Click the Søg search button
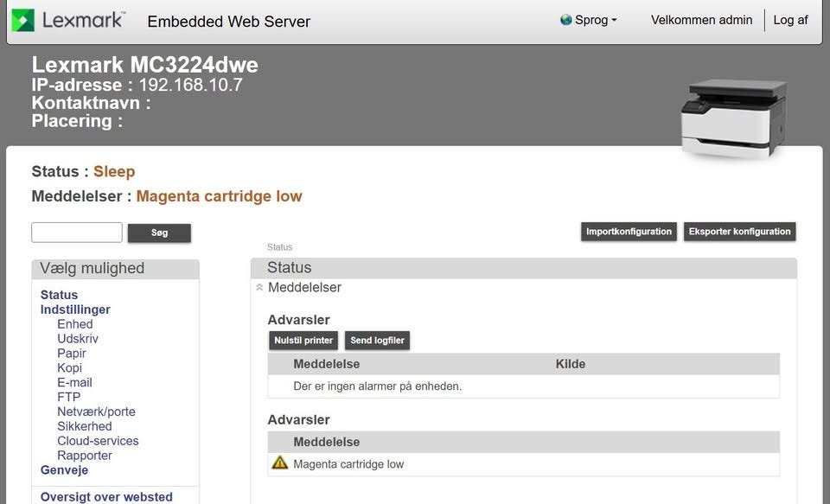Image resolution: width=830 pixels, height=504 pixels. (159, 233)
